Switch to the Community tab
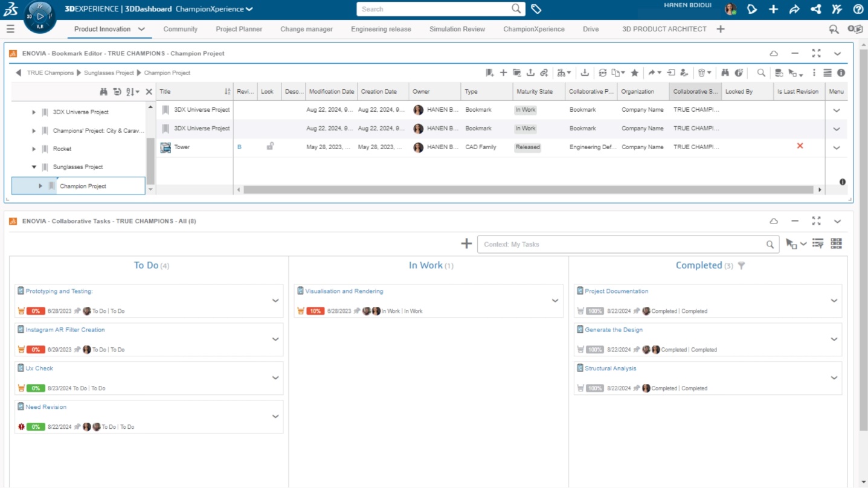Viewport: 868px width, 488px height. point(180,29)
